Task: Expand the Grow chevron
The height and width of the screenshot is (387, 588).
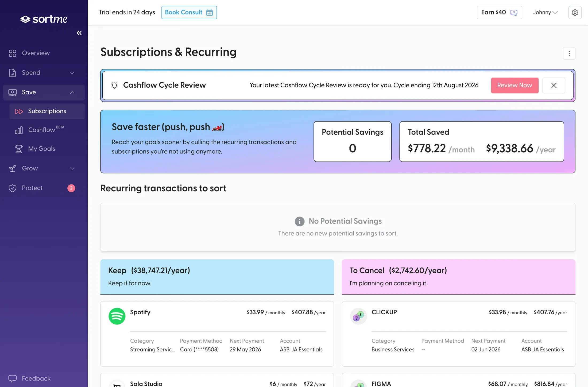Action: coord(72,168)
